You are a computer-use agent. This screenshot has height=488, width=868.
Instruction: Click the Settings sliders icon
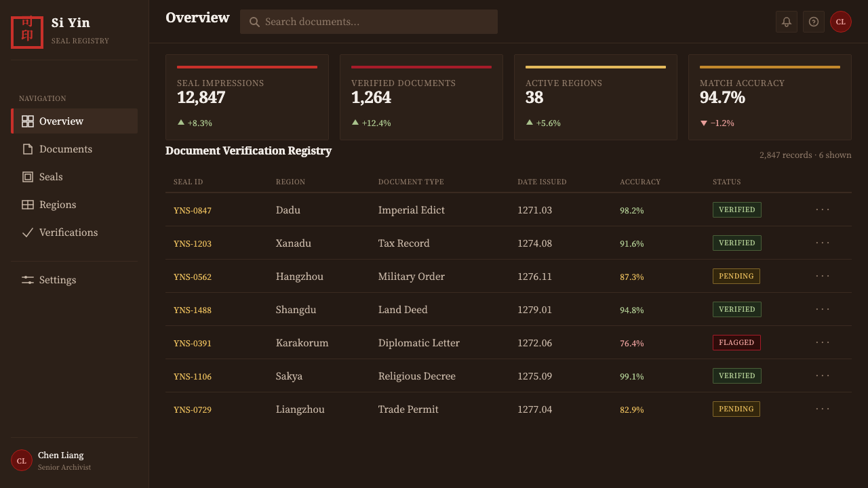point(28,280)
